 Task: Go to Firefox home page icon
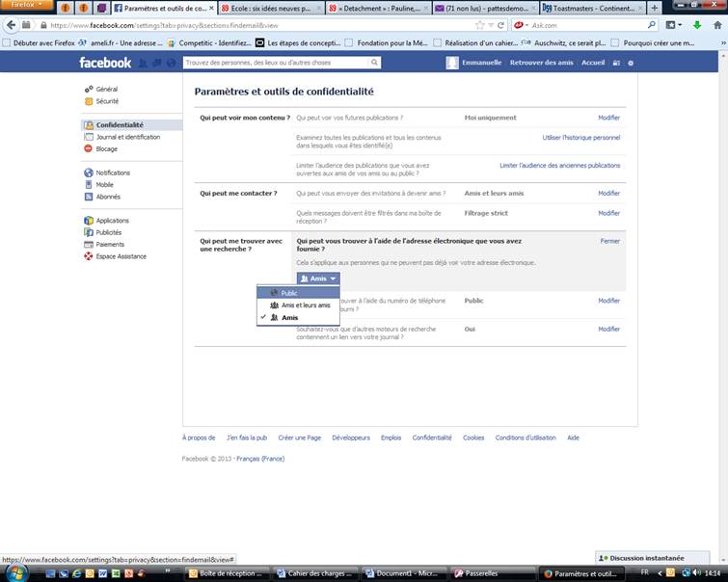(717, 25)
